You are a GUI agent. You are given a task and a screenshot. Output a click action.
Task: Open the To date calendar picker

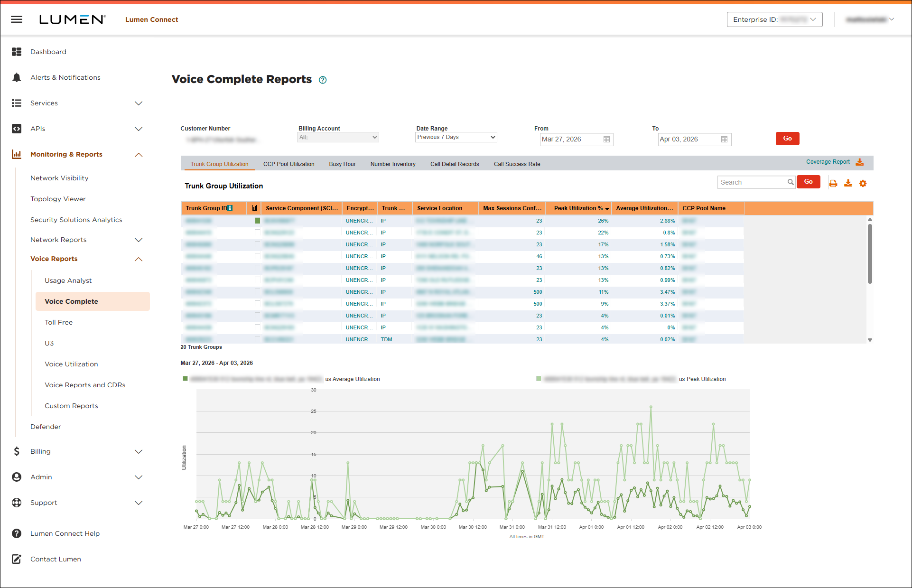tap(724, 139)
